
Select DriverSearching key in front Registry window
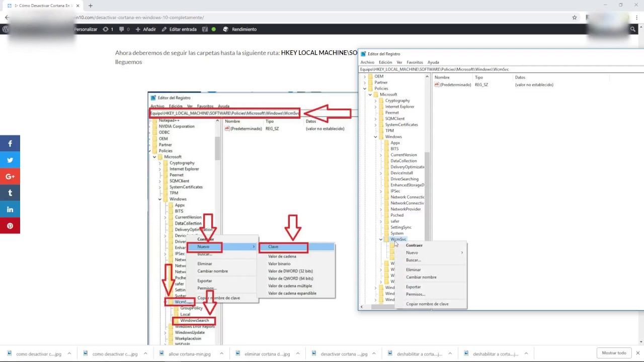[405, 179]
